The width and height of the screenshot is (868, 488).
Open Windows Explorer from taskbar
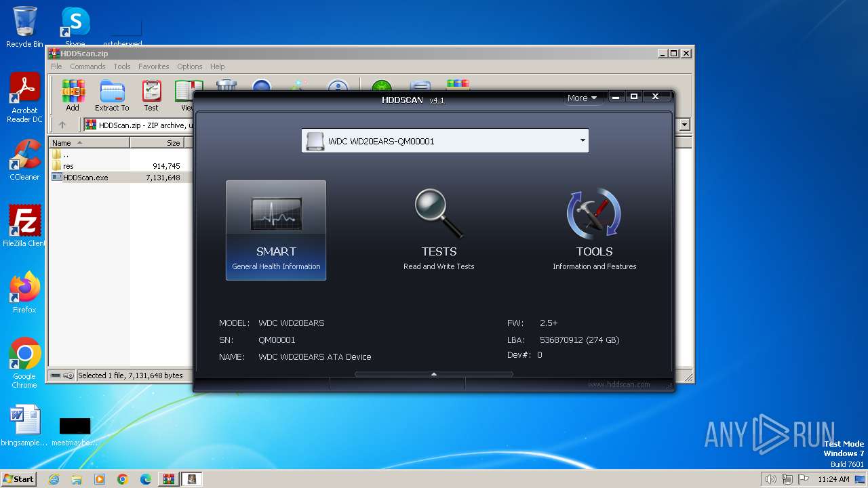77,479
